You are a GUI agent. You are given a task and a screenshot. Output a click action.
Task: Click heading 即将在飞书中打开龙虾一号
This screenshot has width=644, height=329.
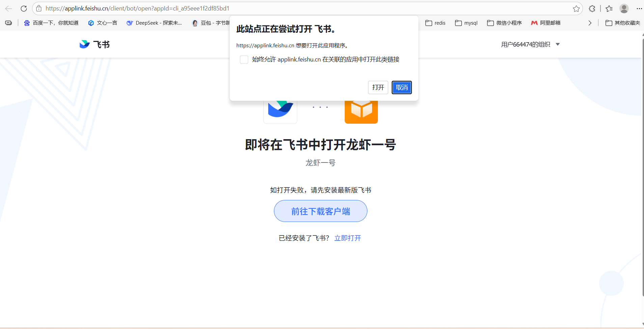click(x=320, y=145)
